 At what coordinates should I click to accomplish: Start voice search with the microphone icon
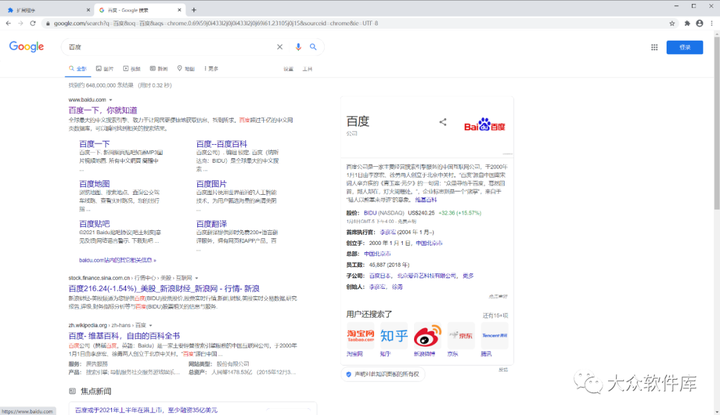tap(298, 47)
